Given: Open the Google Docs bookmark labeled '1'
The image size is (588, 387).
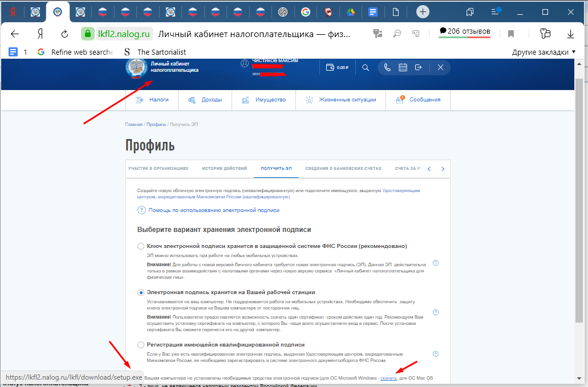Looking at the screenshot, I should click(x=18, y=52).
